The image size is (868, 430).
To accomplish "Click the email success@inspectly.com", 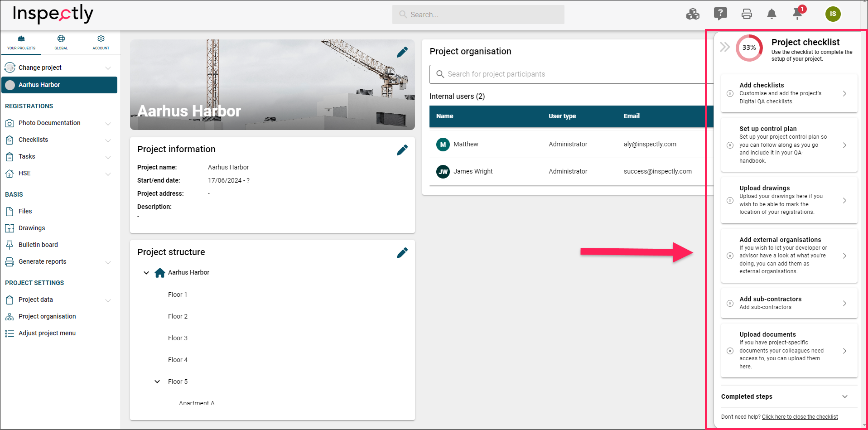I will (x=657, y=171).
